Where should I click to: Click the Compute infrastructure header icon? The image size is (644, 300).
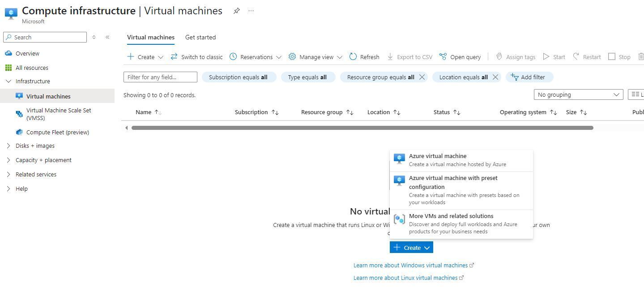[x=11, y=13]
